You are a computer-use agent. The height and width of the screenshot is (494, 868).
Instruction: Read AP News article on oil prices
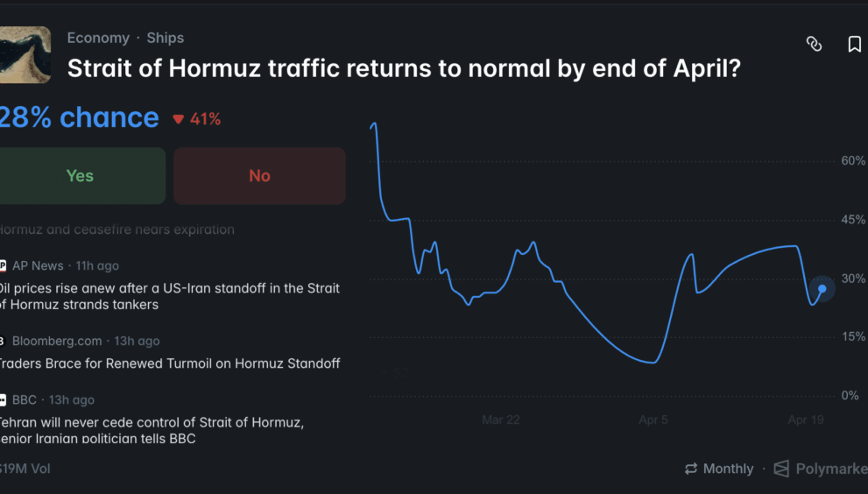pyautogui.click(x=169, y=296)
